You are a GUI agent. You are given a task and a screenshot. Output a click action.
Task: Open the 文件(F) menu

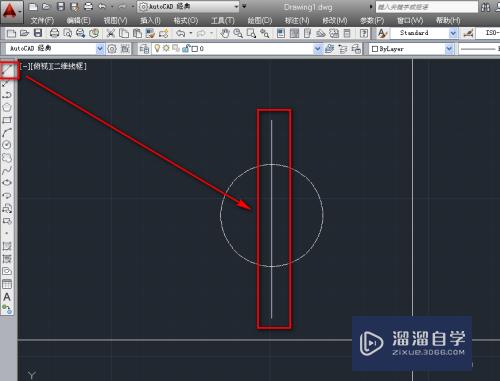click(43, 21)
